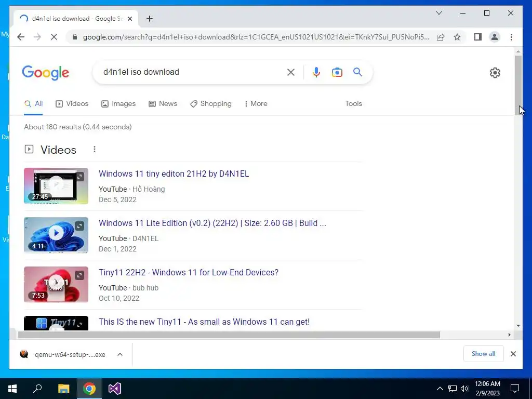Bookmark this page with the star icon
This screenshot has width=532, height=399.
tap(457, 37)
